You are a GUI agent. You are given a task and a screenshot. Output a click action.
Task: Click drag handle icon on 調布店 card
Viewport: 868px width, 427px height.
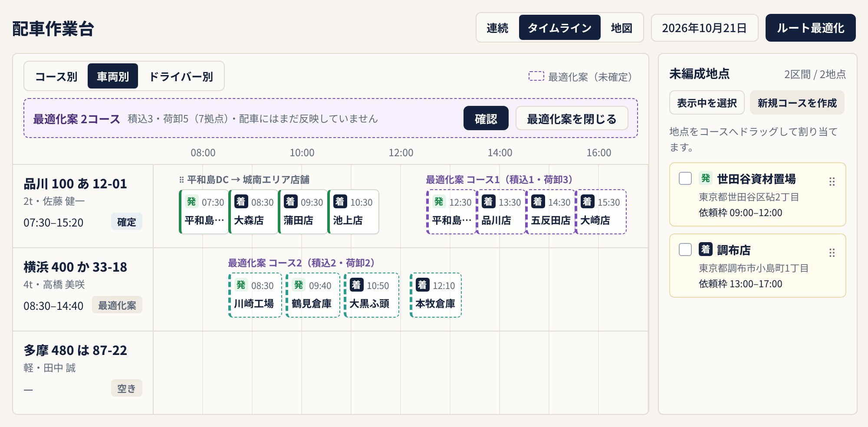point(832,253)
